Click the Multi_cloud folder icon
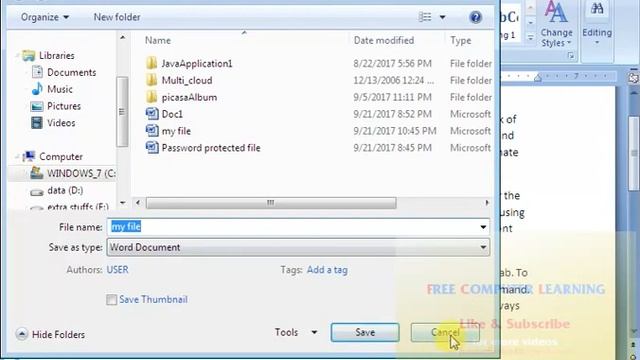The height and width of the screenshot is (360, 640). pos(152,80)
